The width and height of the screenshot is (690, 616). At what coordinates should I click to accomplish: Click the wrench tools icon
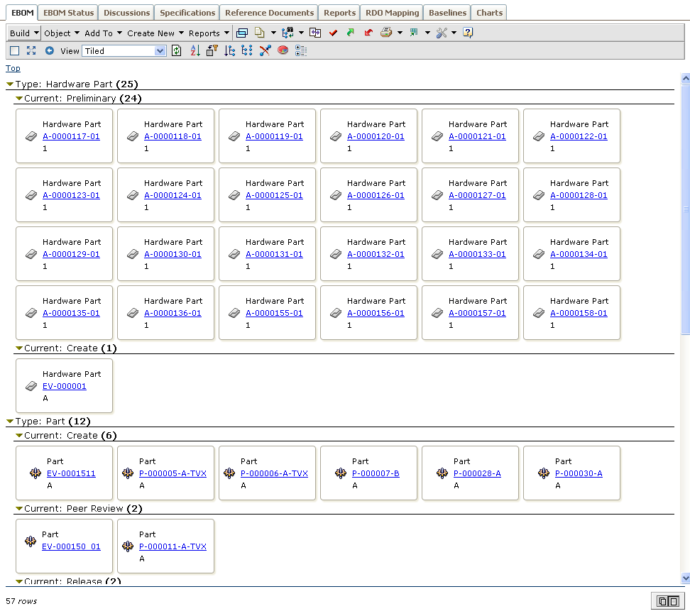pos(442,33)
